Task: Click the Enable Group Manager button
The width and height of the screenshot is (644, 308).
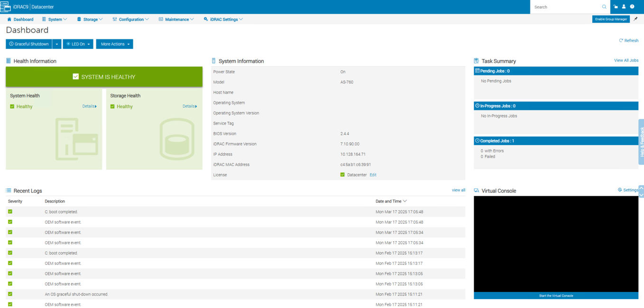Action: pos(611,19)
